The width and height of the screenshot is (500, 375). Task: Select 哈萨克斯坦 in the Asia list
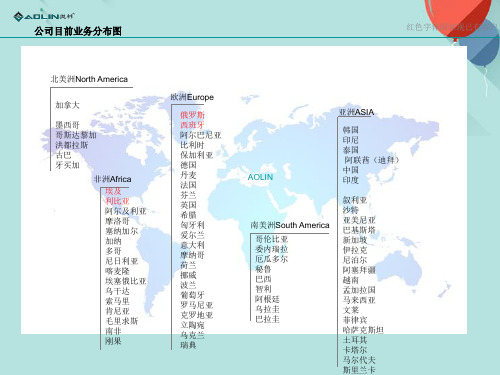363,330
